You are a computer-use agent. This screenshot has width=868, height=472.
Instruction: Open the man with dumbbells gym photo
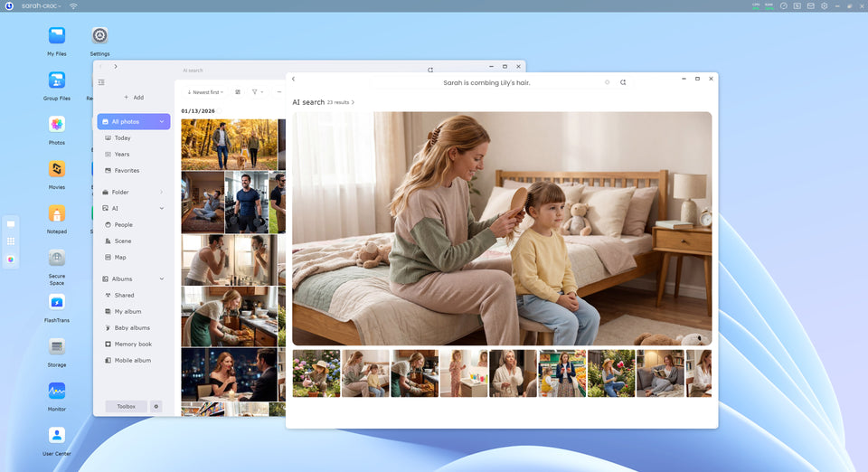246,202
